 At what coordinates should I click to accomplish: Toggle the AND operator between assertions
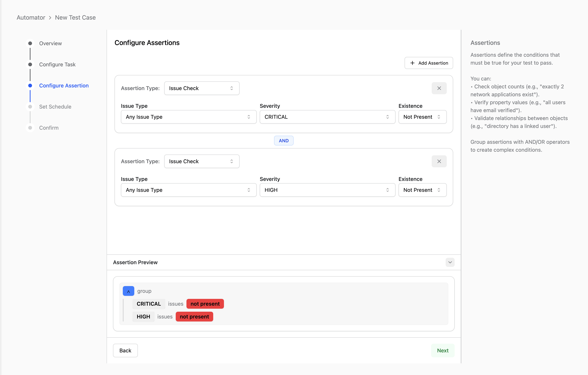(x=283, y=140)
